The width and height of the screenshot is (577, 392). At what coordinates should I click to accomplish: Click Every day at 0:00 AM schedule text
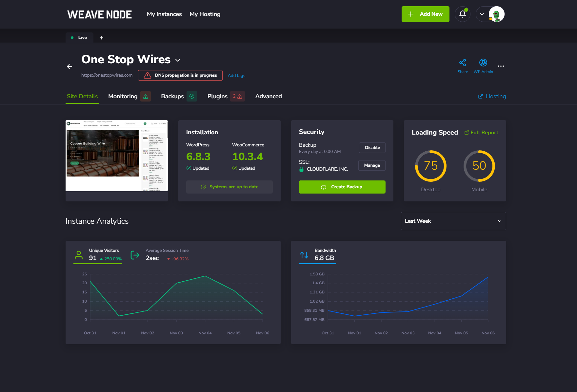pos(320,152)
